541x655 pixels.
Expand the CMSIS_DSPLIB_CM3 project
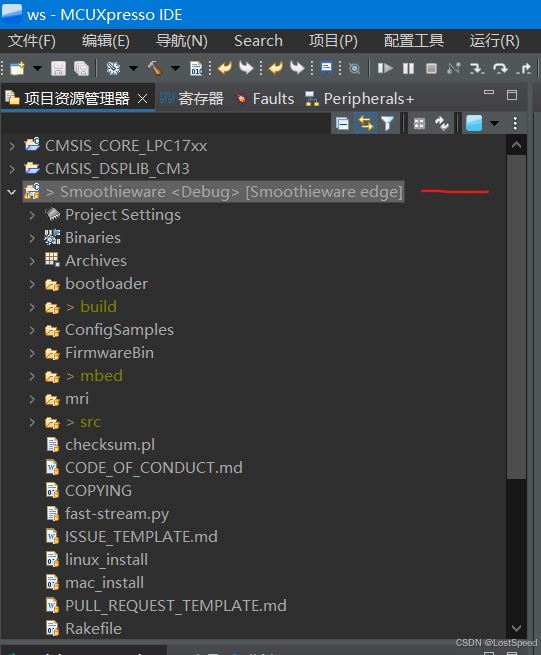(x=12, y=169)
